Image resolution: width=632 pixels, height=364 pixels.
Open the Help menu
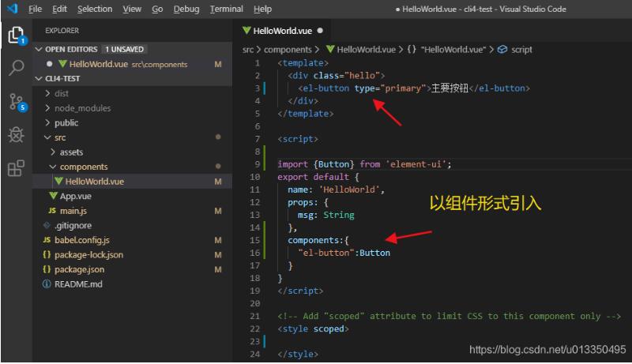(x=262, y=9)
